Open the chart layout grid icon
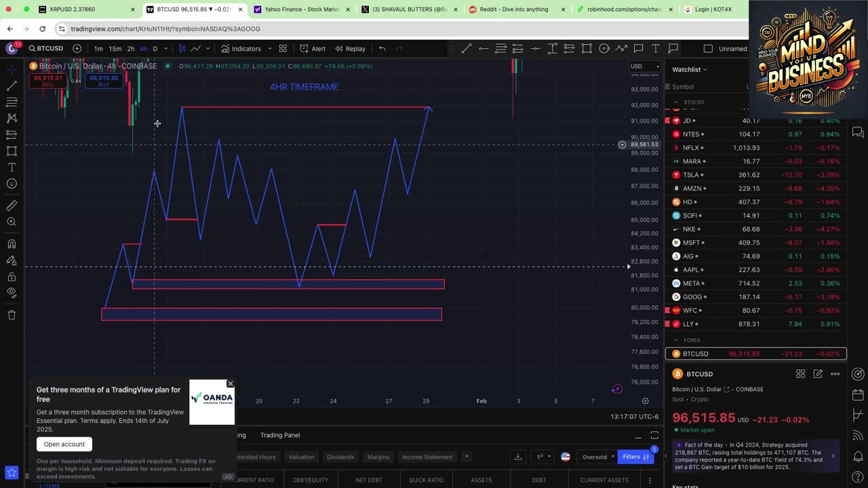Image resolution: width=868 pixels, height=488 pixels. 283,49
